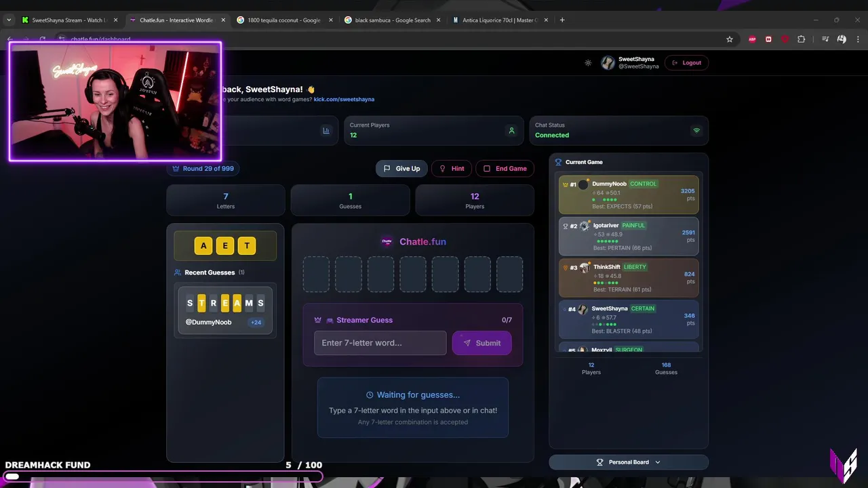Click the first empty letter slot
Viewport: 868px width, 488px height.
[316, 274]
